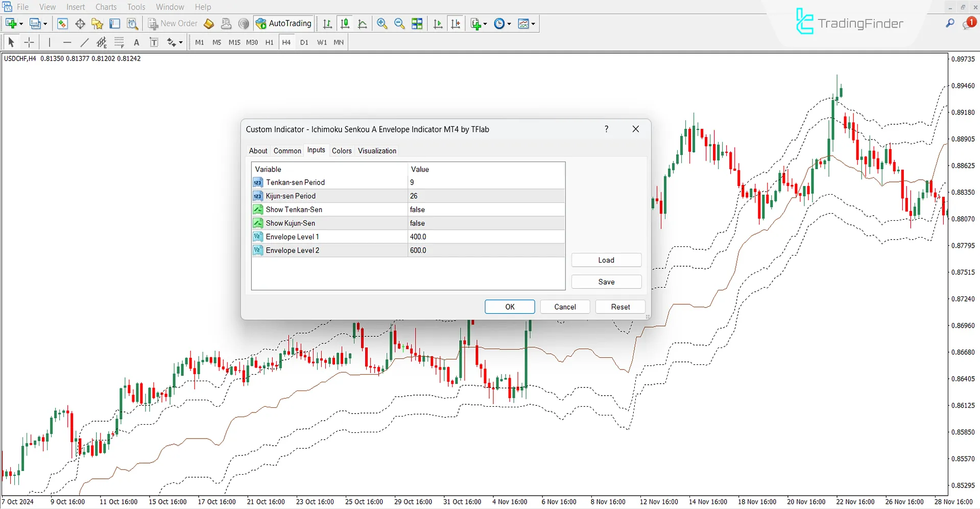Viewport: 980px width, 509px height.
Task: Switch to the Colors tab
Action: pyautogui.click(x=341, y=151)
